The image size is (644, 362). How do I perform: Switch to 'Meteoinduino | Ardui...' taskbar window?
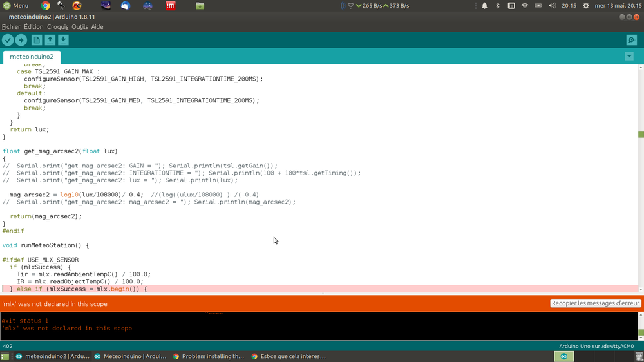[x=130, y=356]
